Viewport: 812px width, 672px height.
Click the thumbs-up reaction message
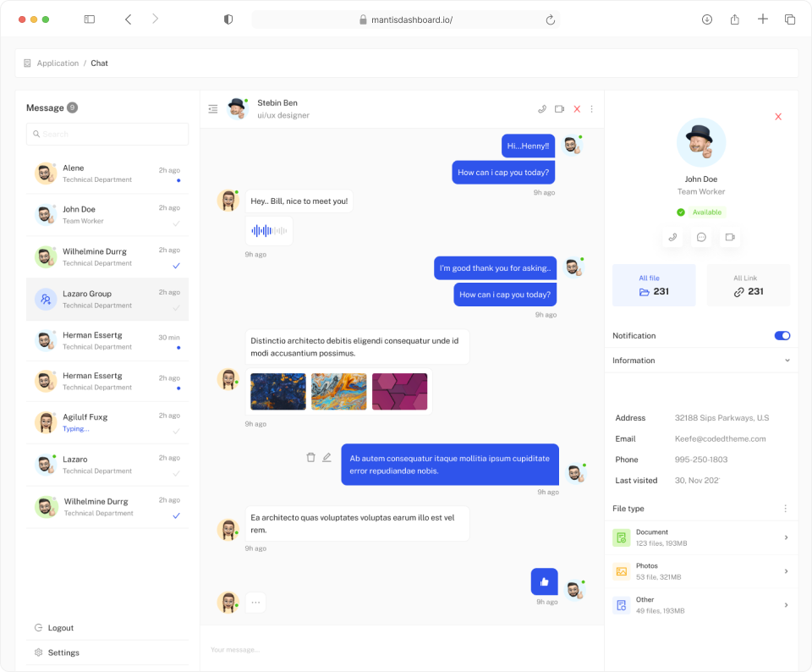click(x=544, y=581)
